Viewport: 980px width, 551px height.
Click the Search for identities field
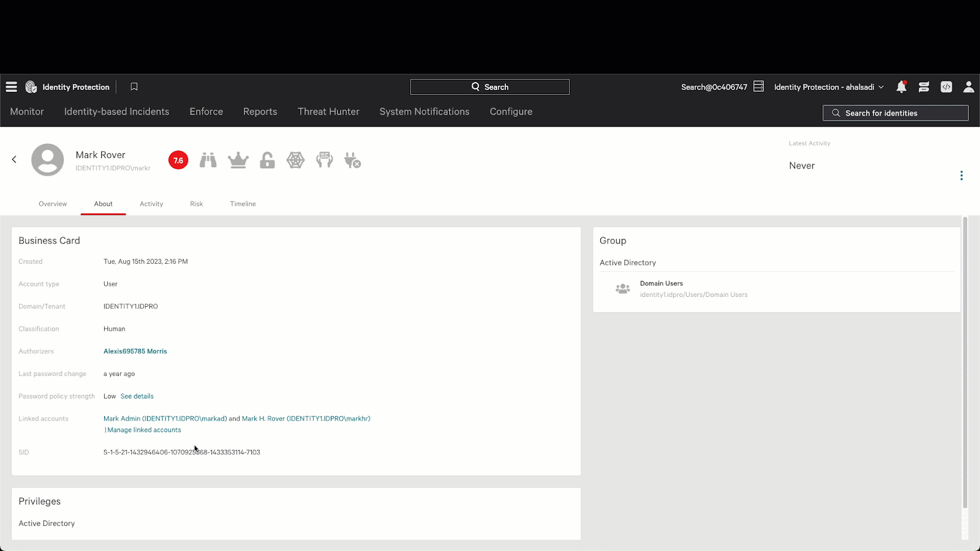click(895, 113)
